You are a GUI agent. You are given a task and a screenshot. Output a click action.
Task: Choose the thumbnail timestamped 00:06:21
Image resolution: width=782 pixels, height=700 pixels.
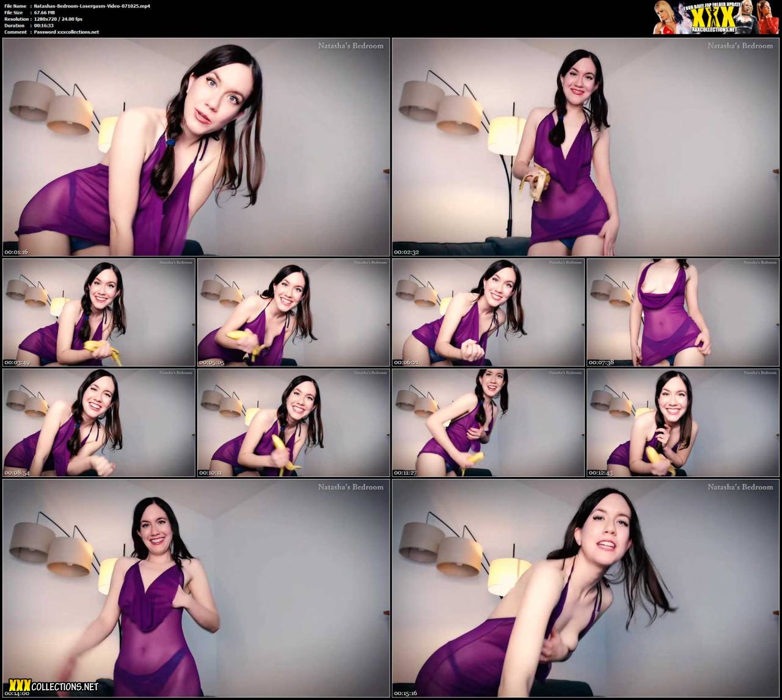pos(488,312)
